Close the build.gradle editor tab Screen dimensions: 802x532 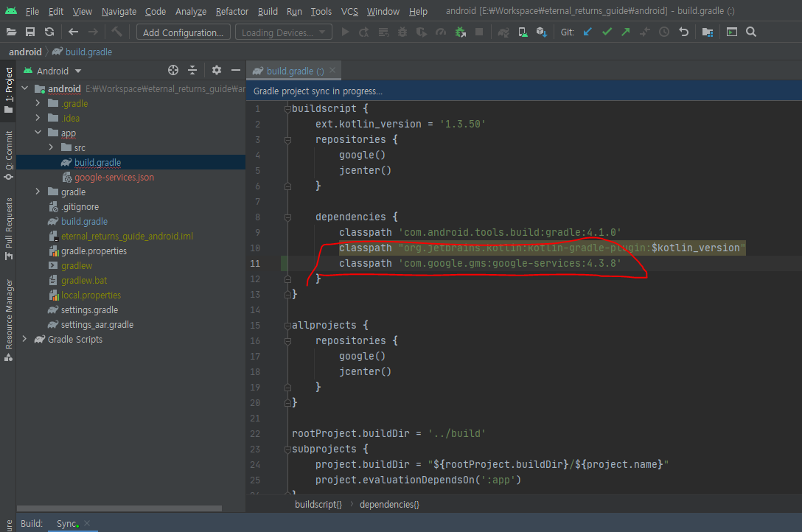coord(332,71)
